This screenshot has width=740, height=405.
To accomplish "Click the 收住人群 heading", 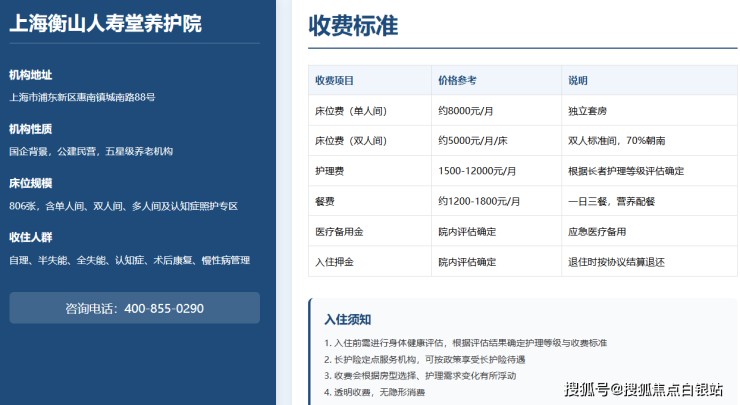I will tap(31, 237).
